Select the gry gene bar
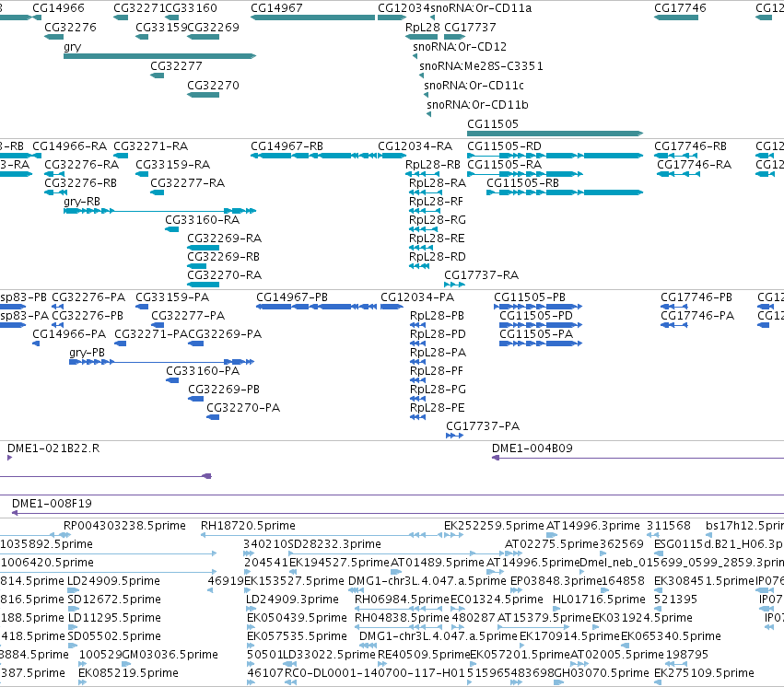The height and width of the screenshot is (687, 784). pyautogui.click(x=159, y=56)
